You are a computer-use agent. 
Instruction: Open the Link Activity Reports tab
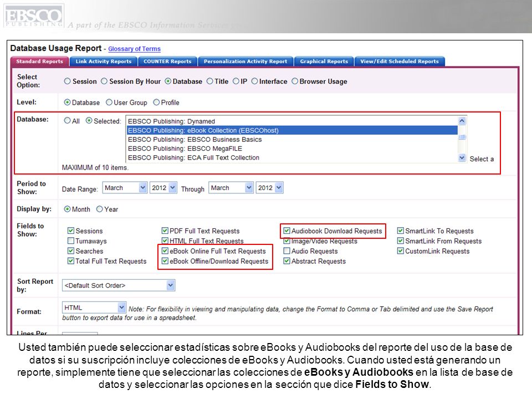click(x=104, y=62)
